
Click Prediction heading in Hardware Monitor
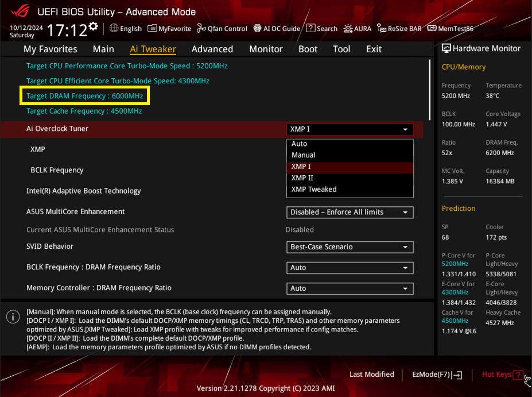[459, 209]
